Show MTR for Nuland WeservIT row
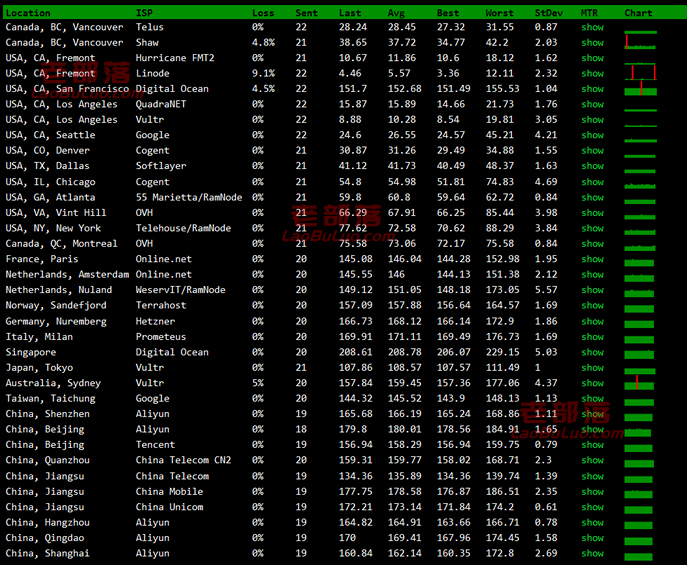The height and width of the screenshot is (565, 687). 592,290
